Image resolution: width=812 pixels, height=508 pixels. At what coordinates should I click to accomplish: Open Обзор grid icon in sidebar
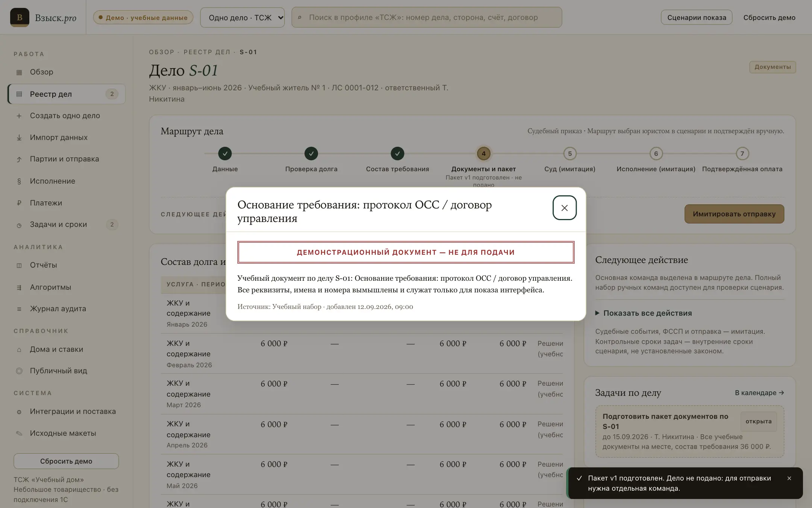pyautogui.click(x=19, y=72)
